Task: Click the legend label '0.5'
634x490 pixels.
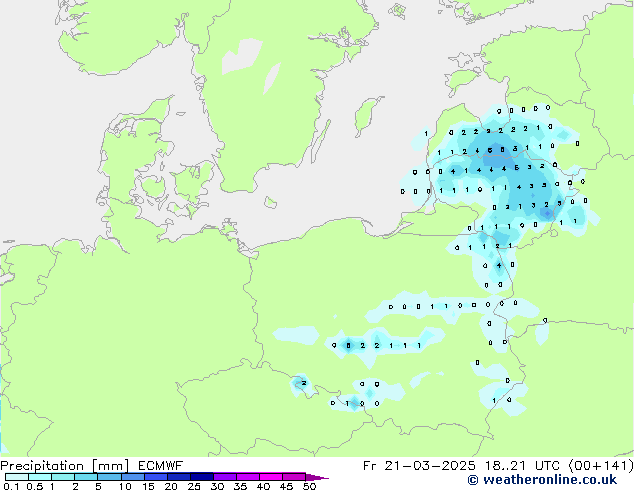Action: point(35,486)
